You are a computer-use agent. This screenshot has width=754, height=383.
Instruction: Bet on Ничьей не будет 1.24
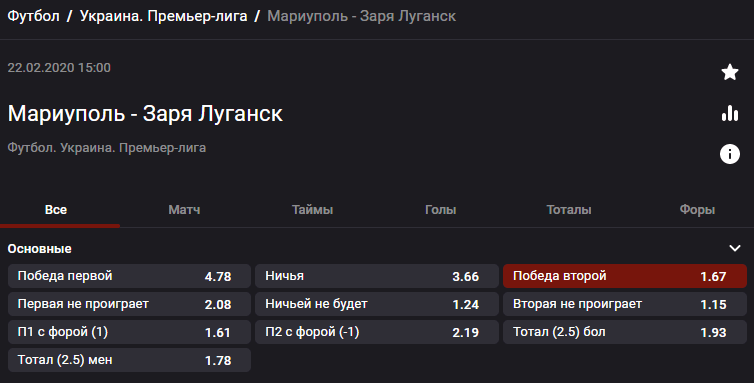(x=377, y=304)
